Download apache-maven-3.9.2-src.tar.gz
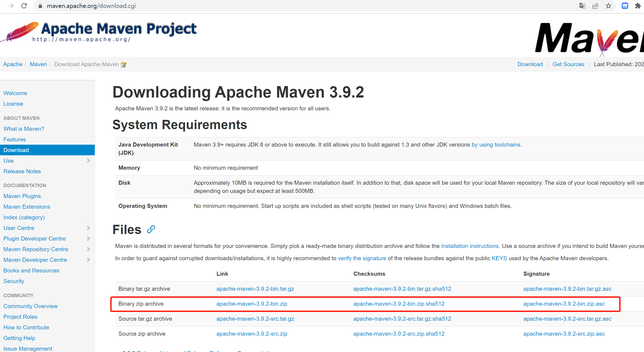Screen dimensions: 644x352 coord(255,319)
